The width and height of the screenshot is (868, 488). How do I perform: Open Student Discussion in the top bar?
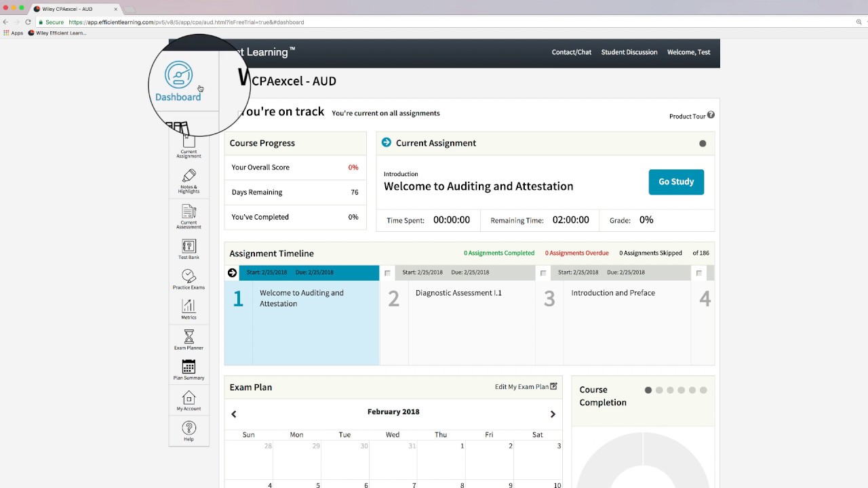coord(629,52)
